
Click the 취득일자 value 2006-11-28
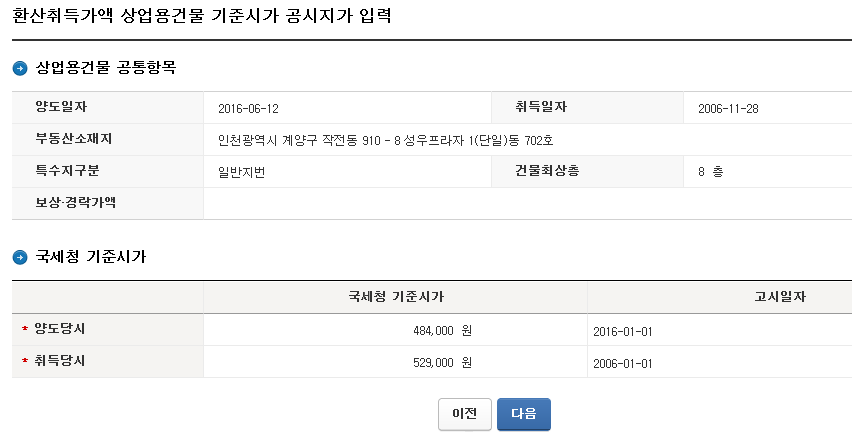pos(729,108)
